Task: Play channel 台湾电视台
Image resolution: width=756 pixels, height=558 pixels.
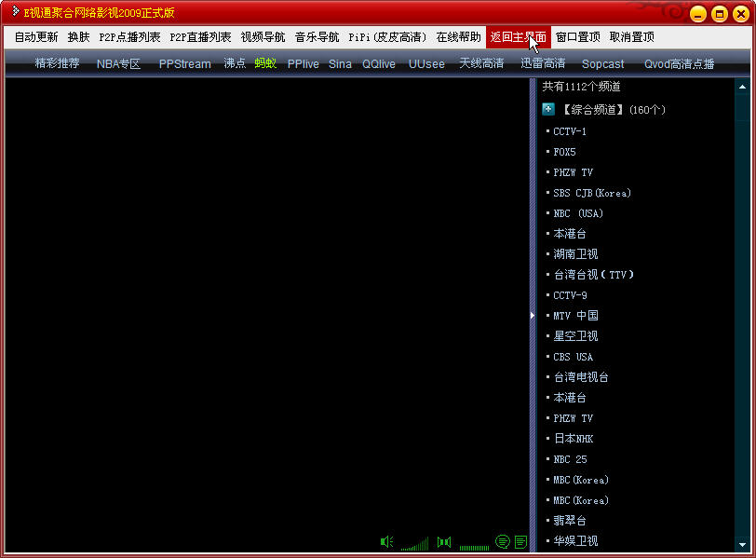Action: point(581,377)
